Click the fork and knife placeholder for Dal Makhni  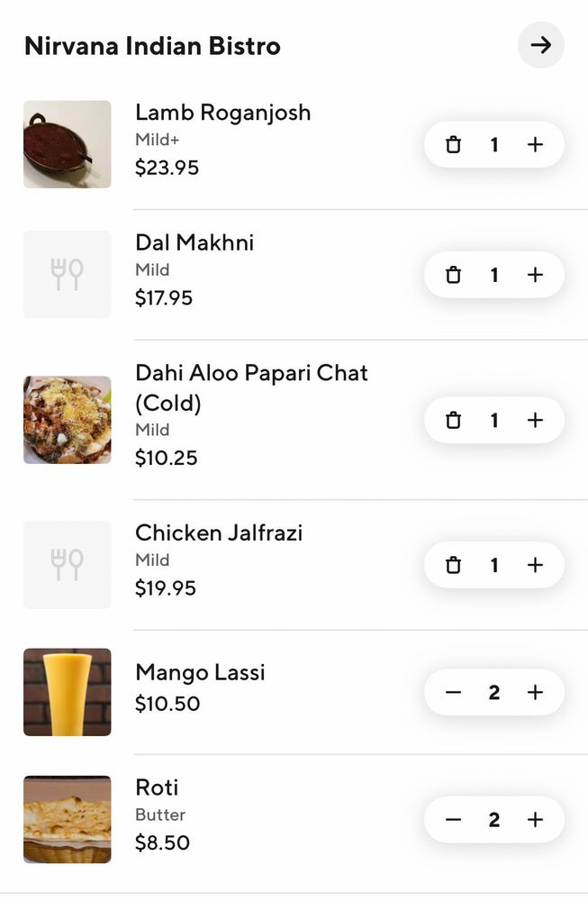point(67,275)
